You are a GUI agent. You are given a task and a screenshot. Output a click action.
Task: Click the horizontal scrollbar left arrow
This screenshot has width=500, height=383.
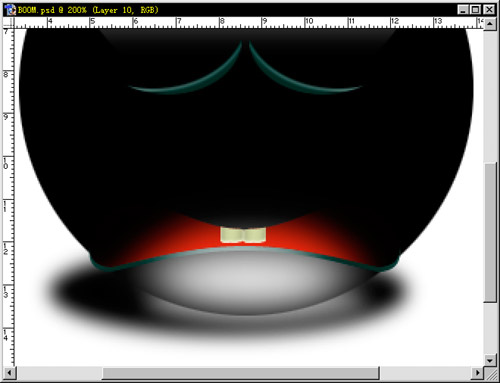click(x=9, y=373)
